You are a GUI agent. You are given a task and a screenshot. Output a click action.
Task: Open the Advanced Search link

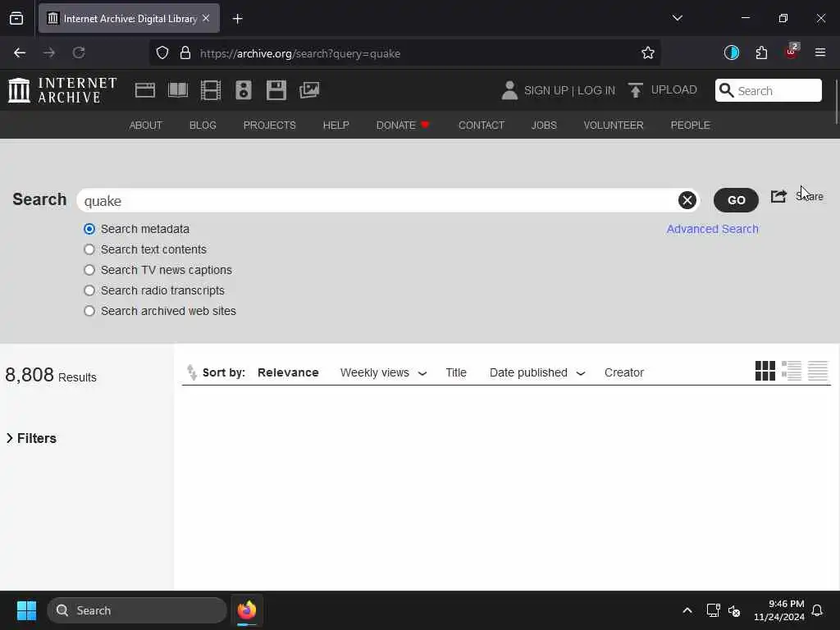(x=712, y=229)
